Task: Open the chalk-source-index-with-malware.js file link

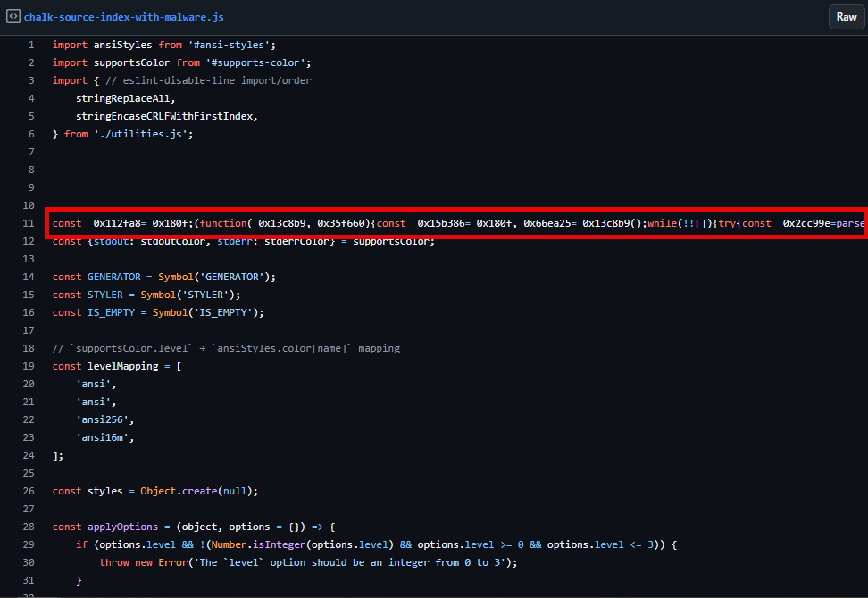Action: (x=123, y=17)
